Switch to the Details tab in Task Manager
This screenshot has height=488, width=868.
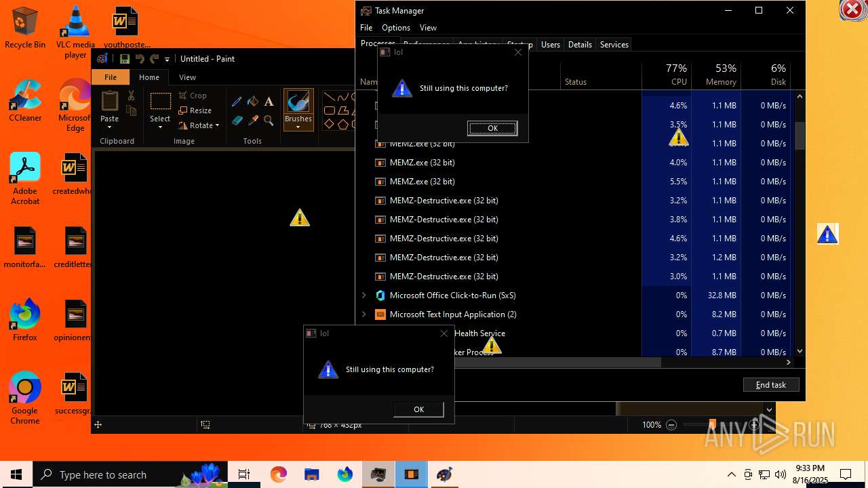(580, 45)
